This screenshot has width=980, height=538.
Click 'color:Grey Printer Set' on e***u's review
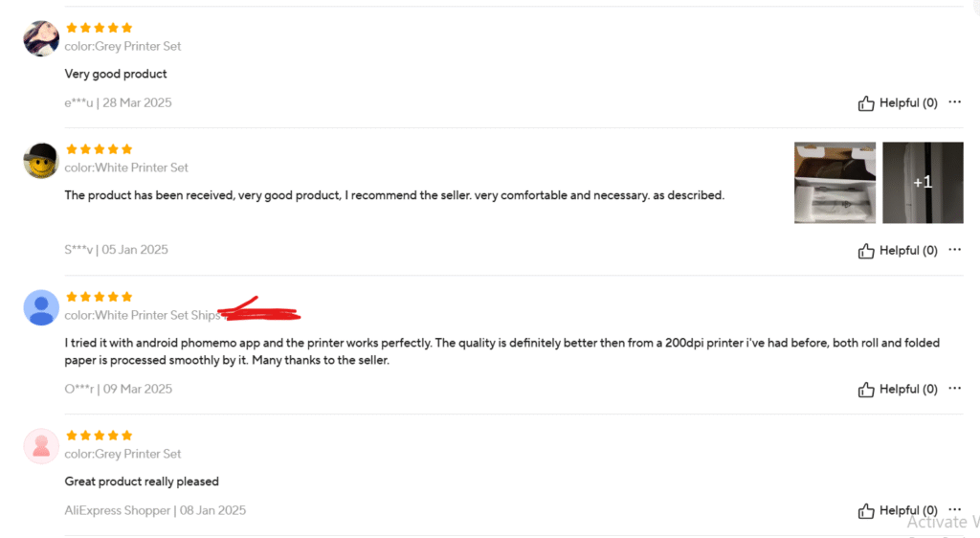122,46
